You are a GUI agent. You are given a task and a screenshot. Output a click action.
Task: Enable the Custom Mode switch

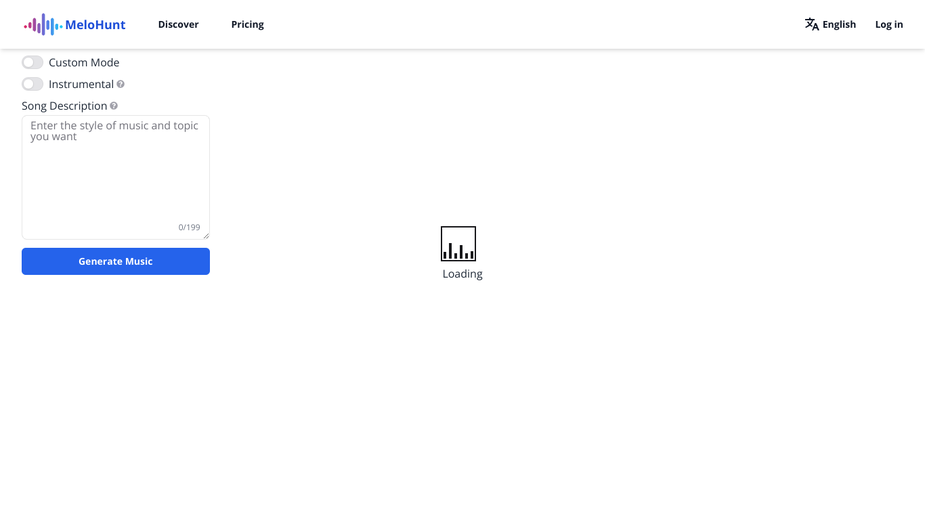tap(33, 63)
